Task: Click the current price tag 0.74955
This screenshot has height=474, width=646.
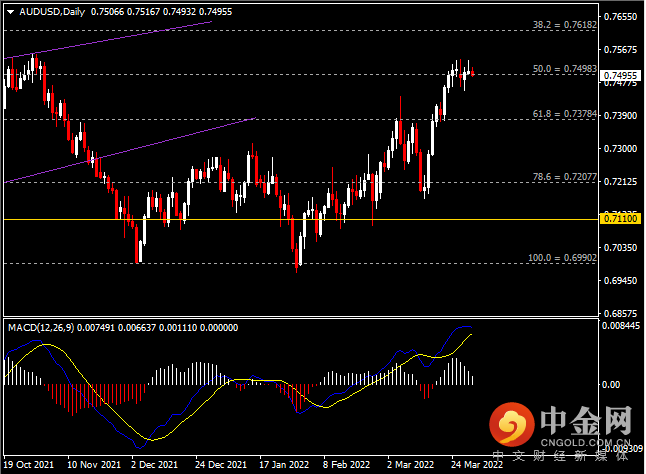Action: [620, 75]
